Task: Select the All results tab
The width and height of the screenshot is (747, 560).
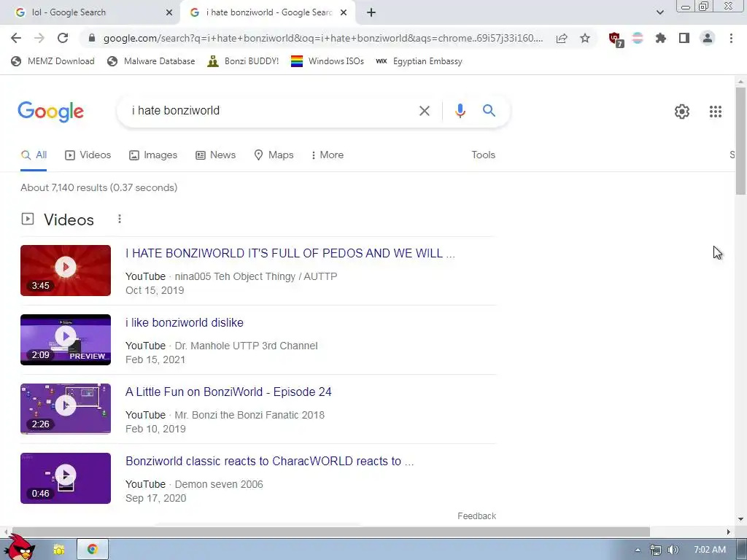Action: (x=34, y=155)
